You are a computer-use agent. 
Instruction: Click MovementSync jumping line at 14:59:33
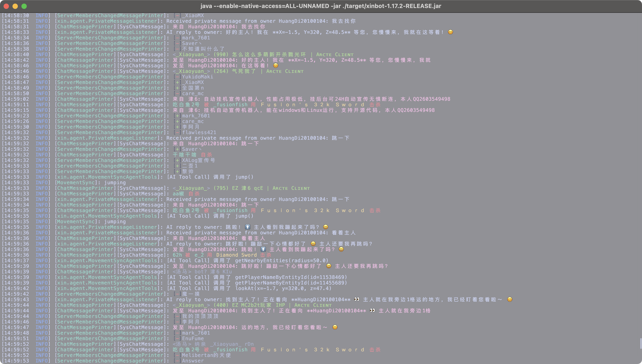(x=90, y=182)
